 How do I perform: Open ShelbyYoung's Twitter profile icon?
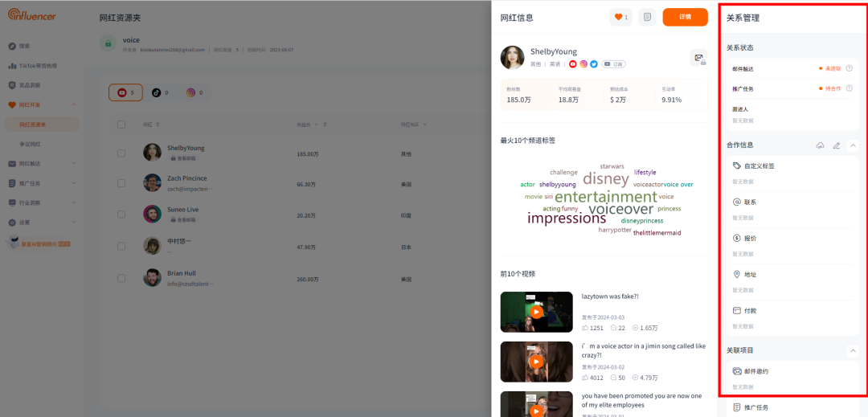point(593,64)
